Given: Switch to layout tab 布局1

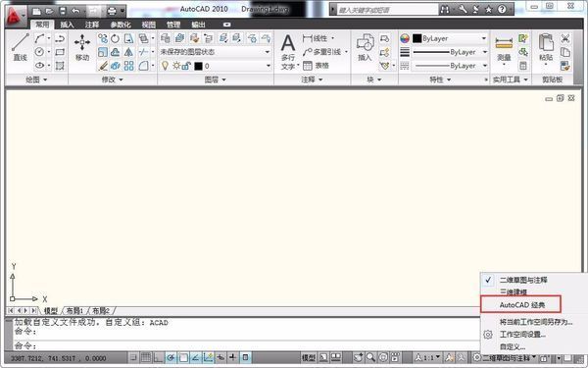Looking at the screenshot, I should tap(74, 311).
